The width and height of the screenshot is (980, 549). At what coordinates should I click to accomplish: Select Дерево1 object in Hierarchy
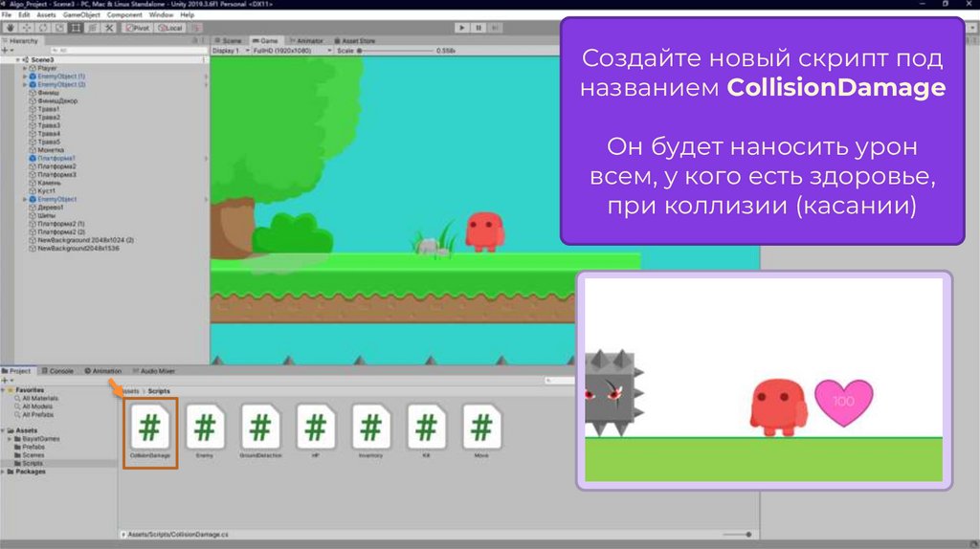coord(50,208)
